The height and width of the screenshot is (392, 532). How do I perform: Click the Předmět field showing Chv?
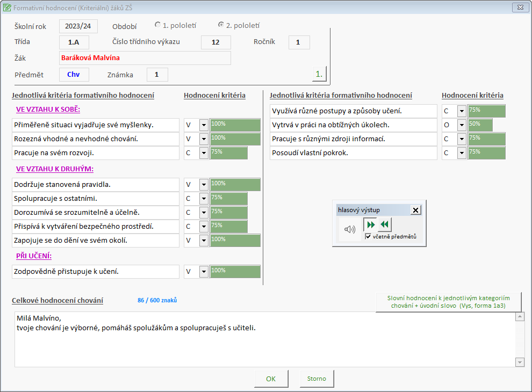pyautogui.click(x=74, y=75)
